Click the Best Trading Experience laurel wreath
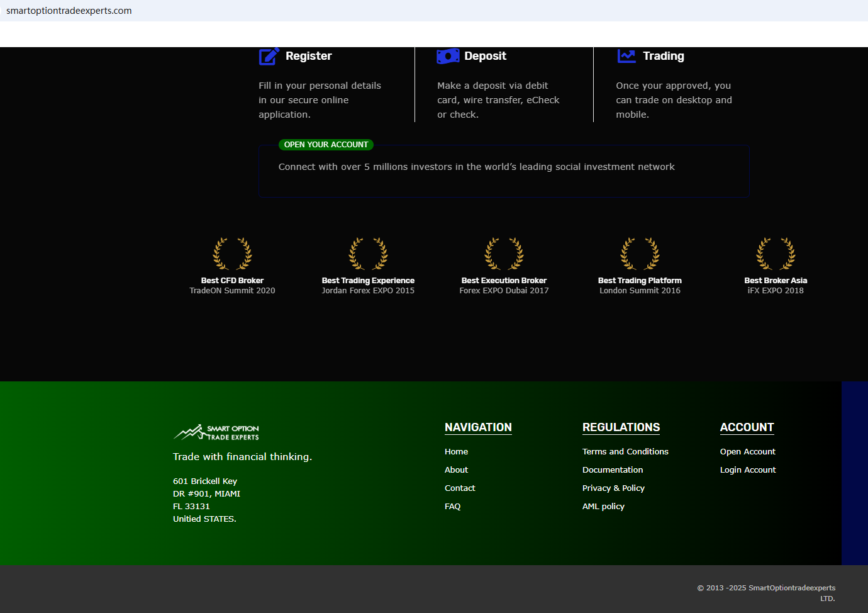The height and width of the screenshot is (613, 868). [368, 254]
